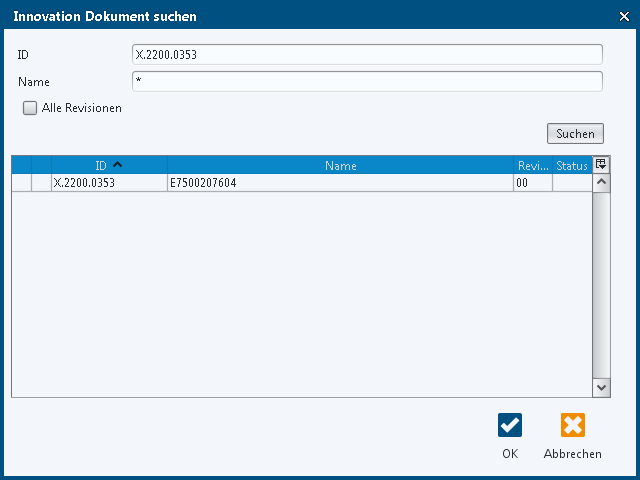Sort the table by the Name column header

pos(340,166)
